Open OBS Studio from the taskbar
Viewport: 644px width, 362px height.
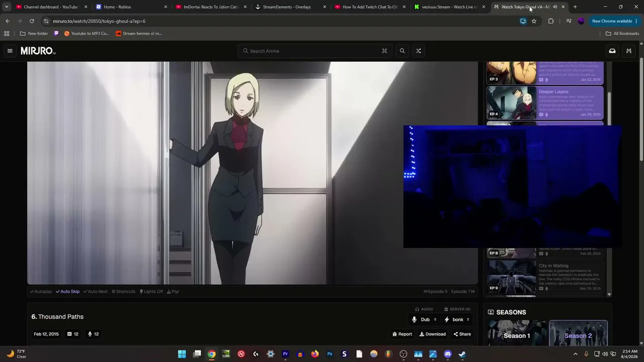[x=403, y=354]
